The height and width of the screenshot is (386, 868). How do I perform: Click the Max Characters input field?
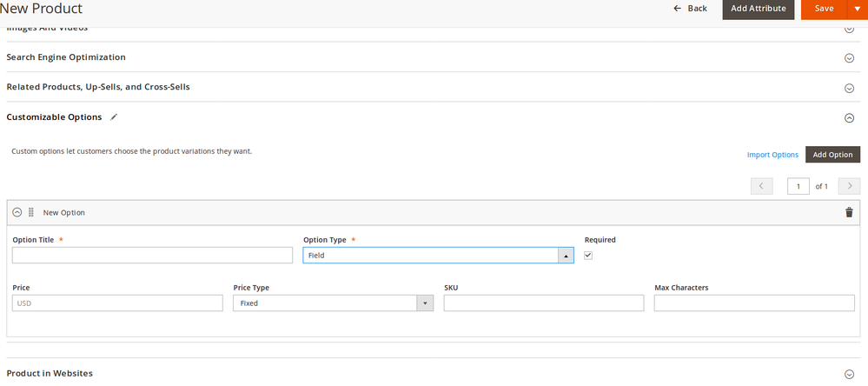point(754,303)
